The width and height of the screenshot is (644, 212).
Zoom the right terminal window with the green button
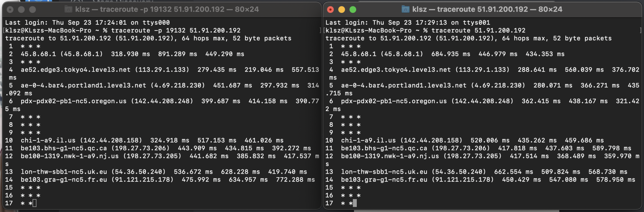[x=353, y=10]
